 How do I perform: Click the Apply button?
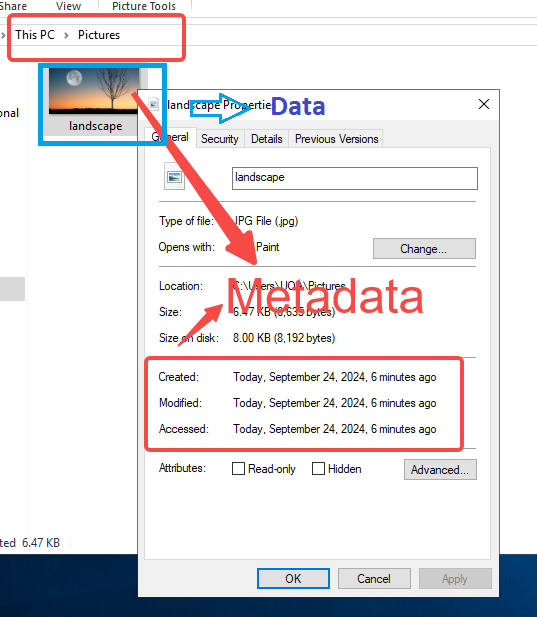pos(455,578)
